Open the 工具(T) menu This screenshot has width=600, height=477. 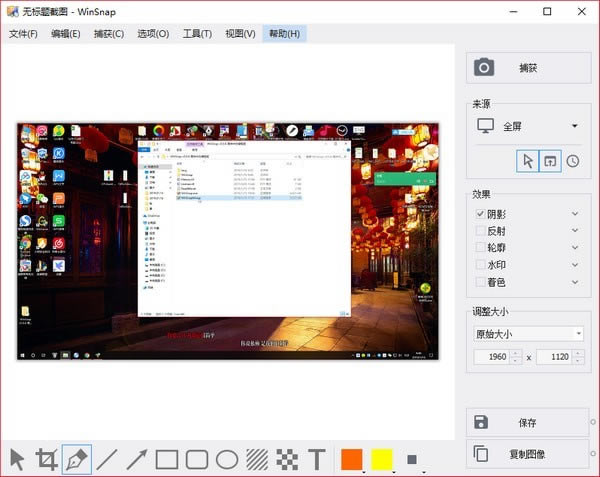(197, 34)
